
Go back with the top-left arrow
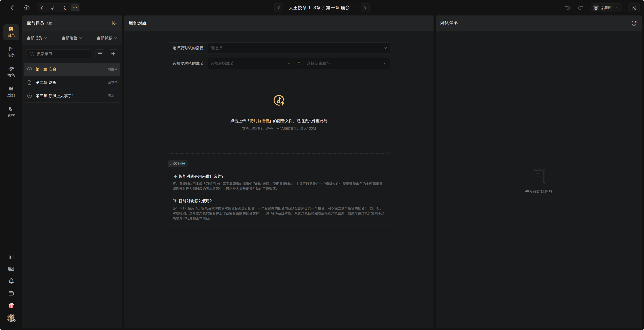pos(12,8)
